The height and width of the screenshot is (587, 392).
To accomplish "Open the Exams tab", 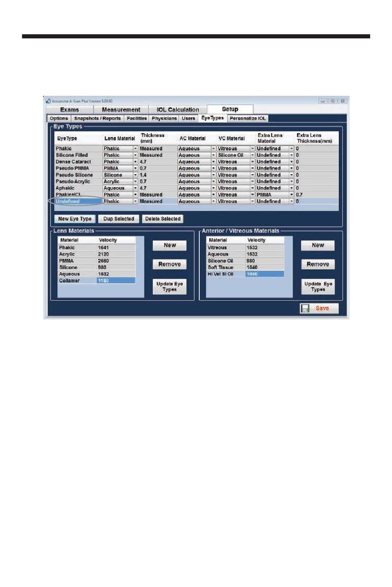I will pyautogui.click(x=69, y=109).
